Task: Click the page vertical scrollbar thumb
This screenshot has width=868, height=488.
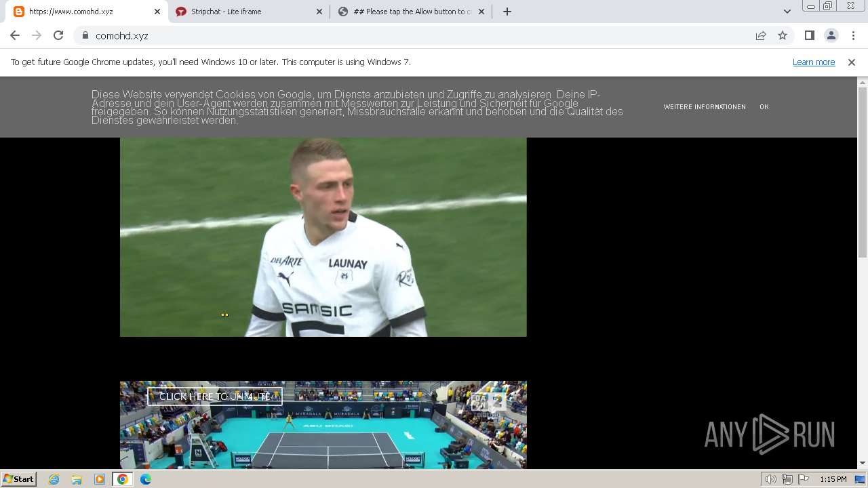Action: click(863, 172)
